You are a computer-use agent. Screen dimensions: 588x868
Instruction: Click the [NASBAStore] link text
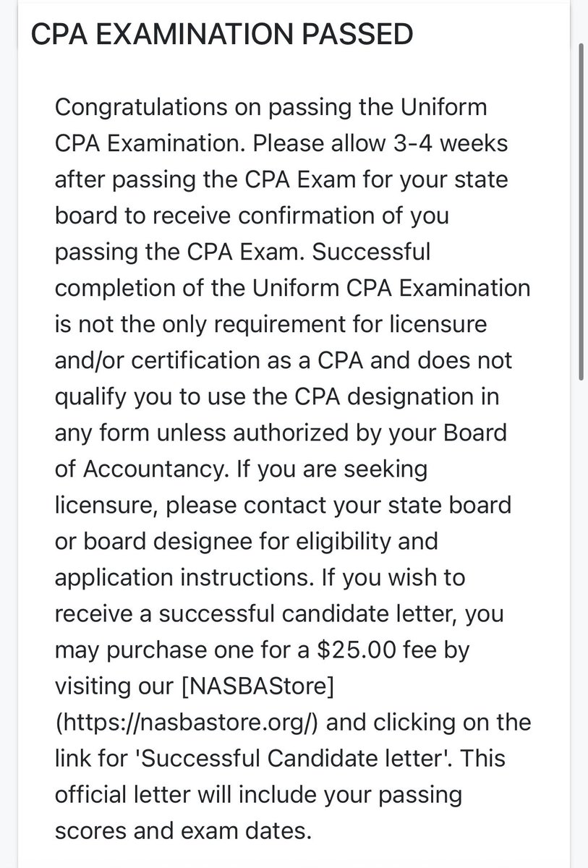tap(259, 686)
